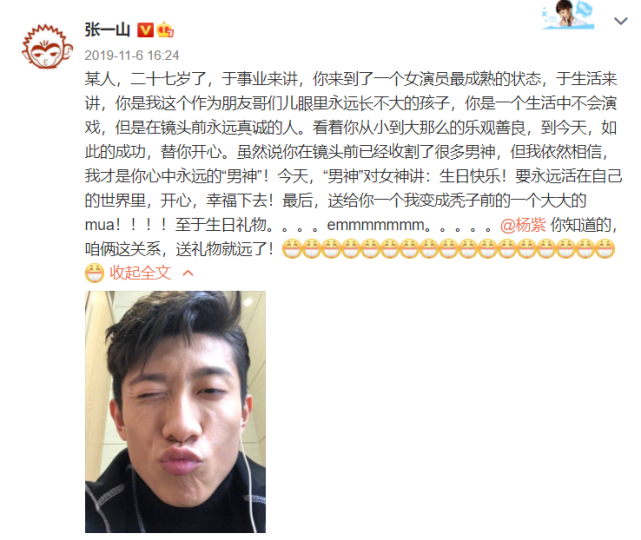
Task: Select 收起全文 to collapse full text
Action: click(x=140, y=273)
